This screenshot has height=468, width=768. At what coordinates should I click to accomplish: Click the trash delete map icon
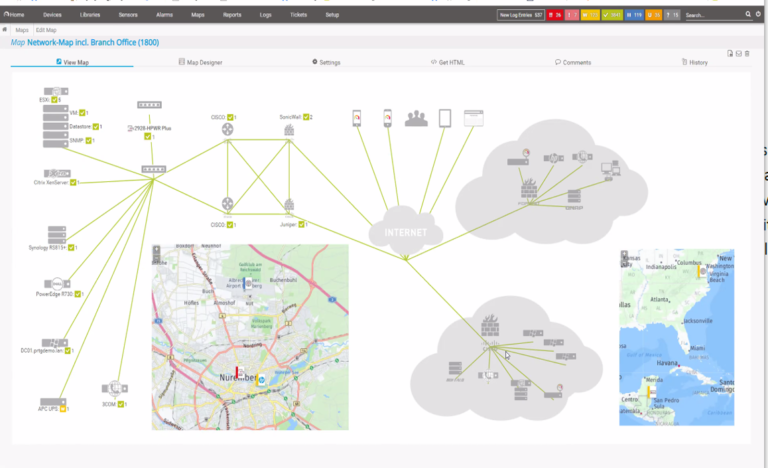[747, 53]
